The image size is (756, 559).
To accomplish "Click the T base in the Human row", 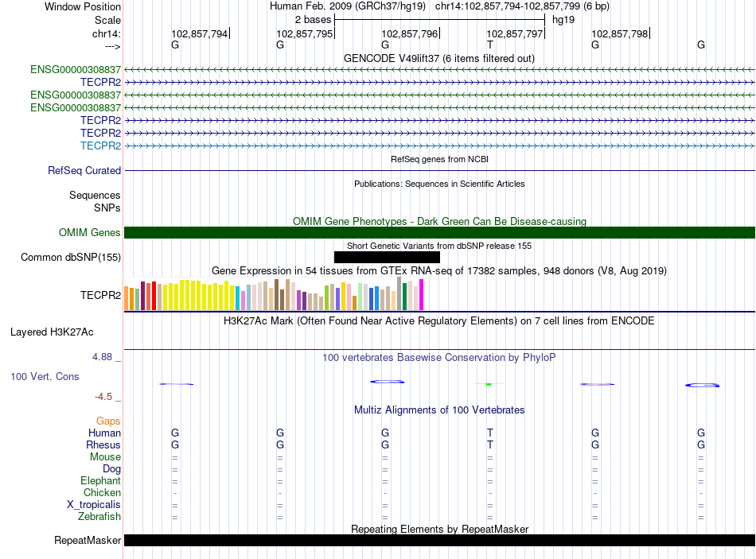I will pos(490,433).
